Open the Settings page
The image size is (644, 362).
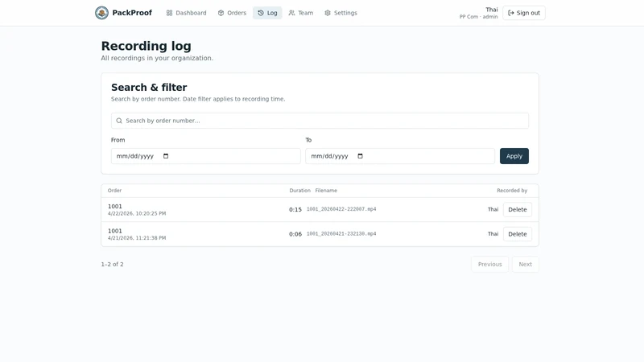(341, 13)
